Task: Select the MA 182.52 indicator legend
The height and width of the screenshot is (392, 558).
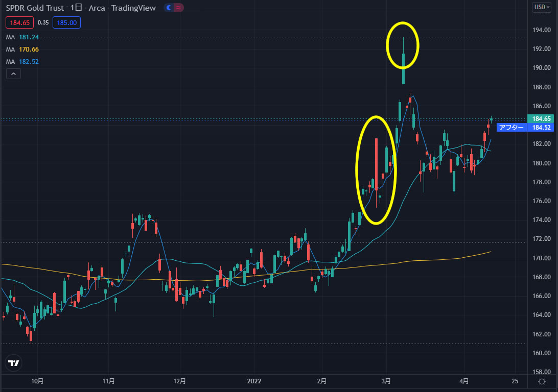Action: (22, 62)
